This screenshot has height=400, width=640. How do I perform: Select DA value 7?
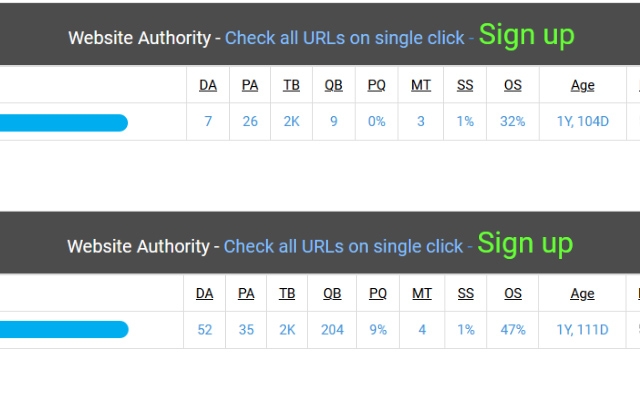pyautogui.click(x=208, y=122)
